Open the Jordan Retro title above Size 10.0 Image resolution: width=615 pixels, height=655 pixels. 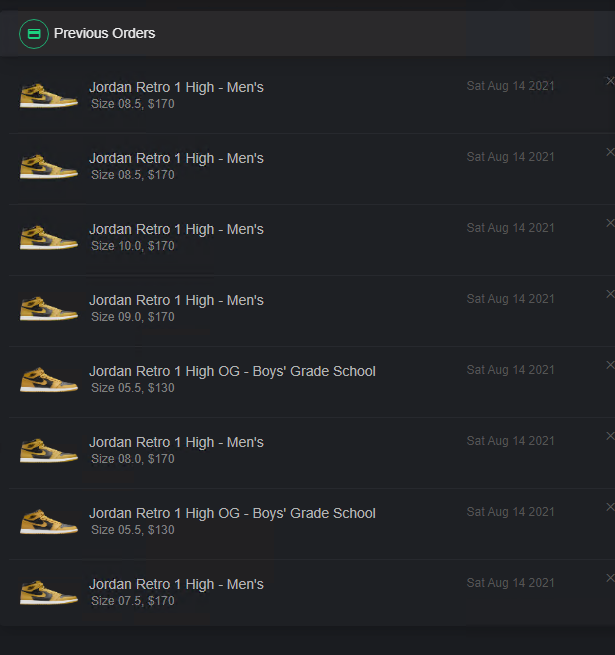point(176,229)
